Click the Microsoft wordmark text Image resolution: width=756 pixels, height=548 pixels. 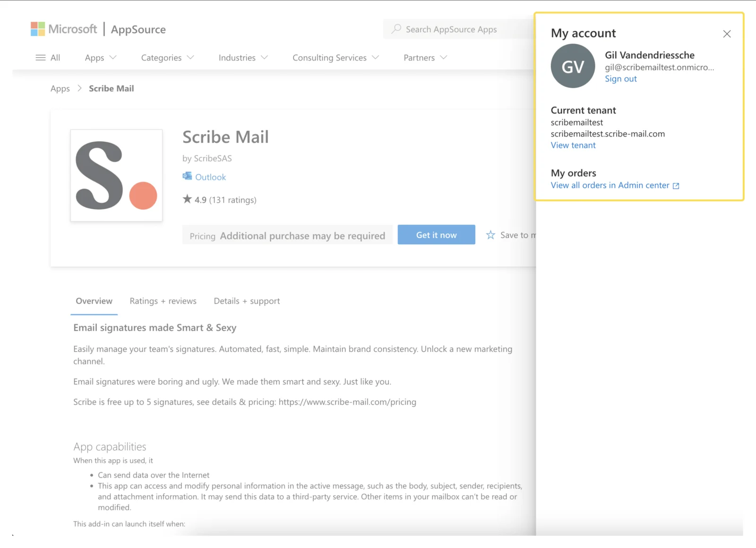(x=72, y=29)
